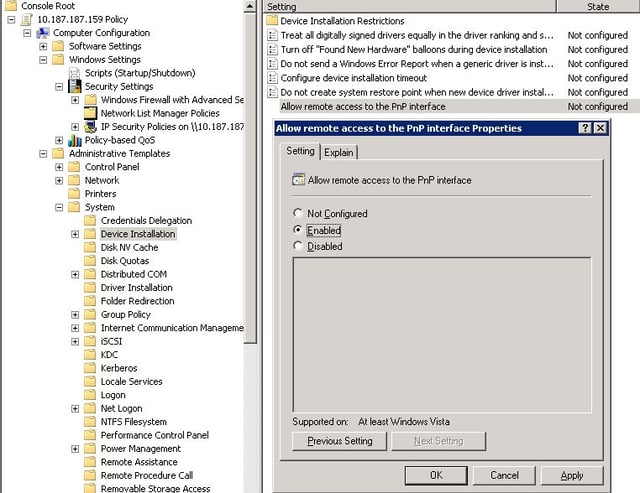Select Logon in the tree
Image resolution: width=640 pixels, height=493 pixels.
pos(113,395)
